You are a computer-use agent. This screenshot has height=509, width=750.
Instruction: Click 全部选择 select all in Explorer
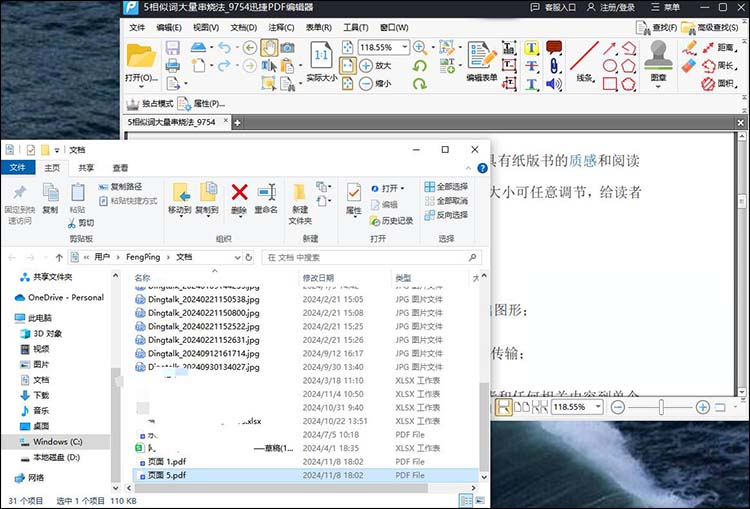[446, 187]
